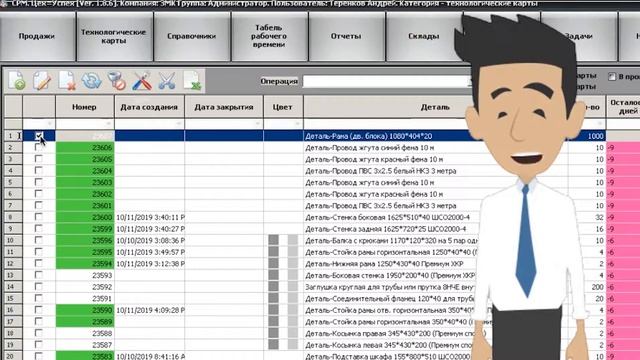Click into the Операция input field

coord(387,81)
